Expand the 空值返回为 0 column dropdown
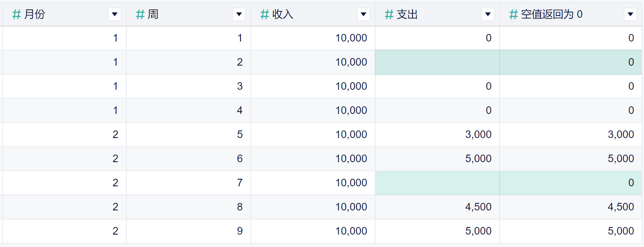The image size is (644, 247). (630, 14)
